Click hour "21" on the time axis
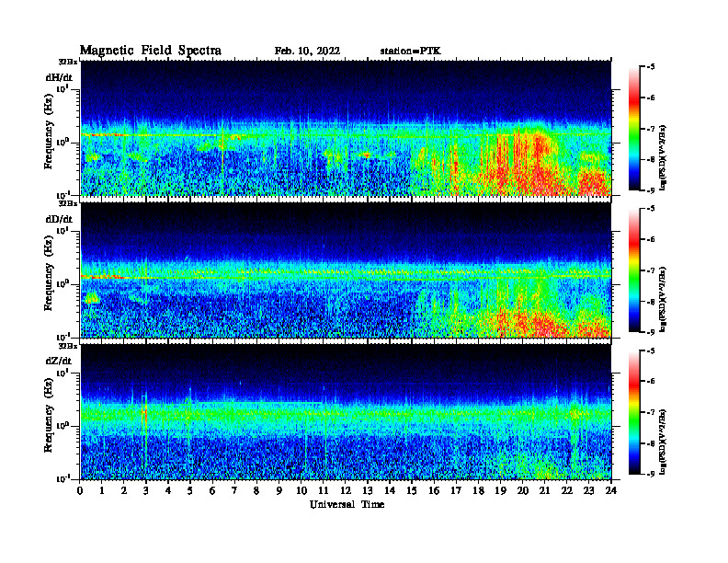This screenshot has height=563, width=728. pyautogui.click(x=544, y=491)
